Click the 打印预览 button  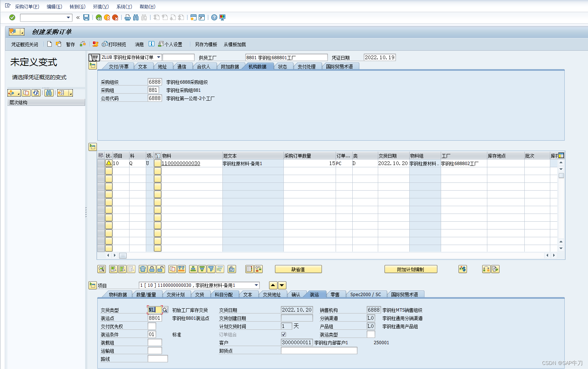coord(114,44)
